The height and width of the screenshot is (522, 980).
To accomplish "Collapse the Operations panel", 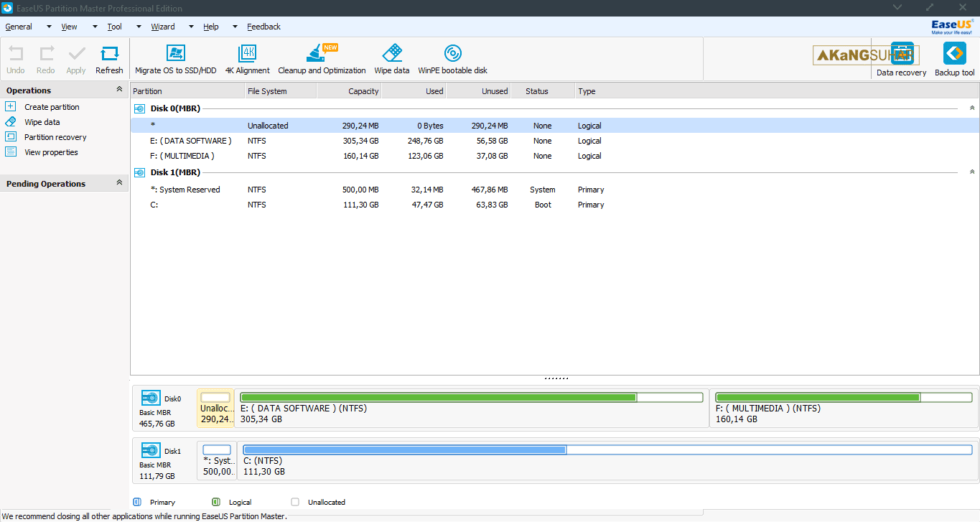I will click(118, 90).
